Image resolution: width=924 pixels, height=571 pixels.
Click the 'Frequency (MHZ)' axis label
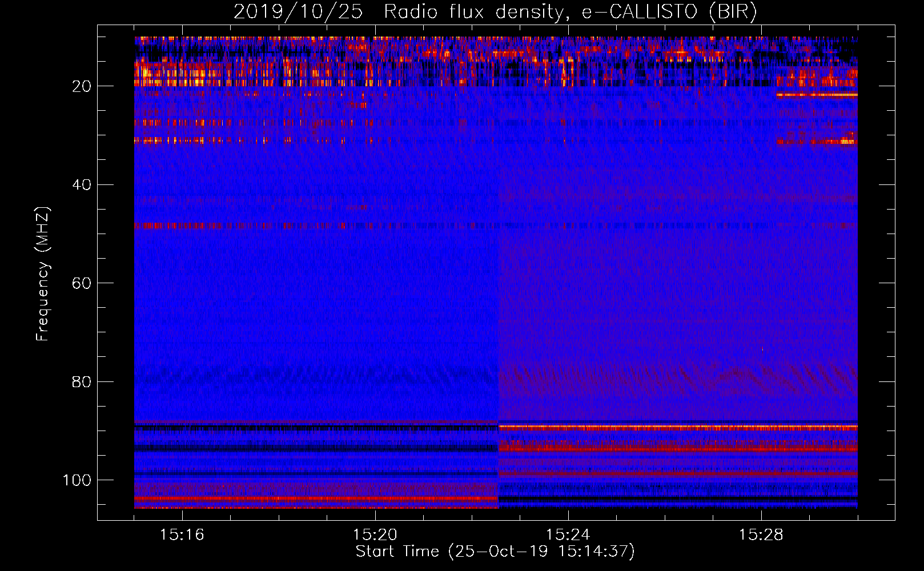pyautogui.click(x=43, y=274)
